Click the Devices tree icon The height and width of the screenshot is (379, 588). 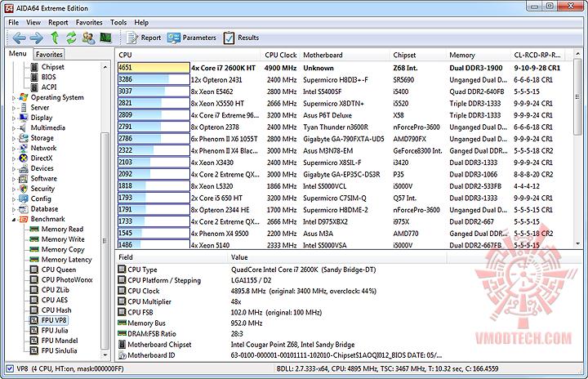coord(23,168)
